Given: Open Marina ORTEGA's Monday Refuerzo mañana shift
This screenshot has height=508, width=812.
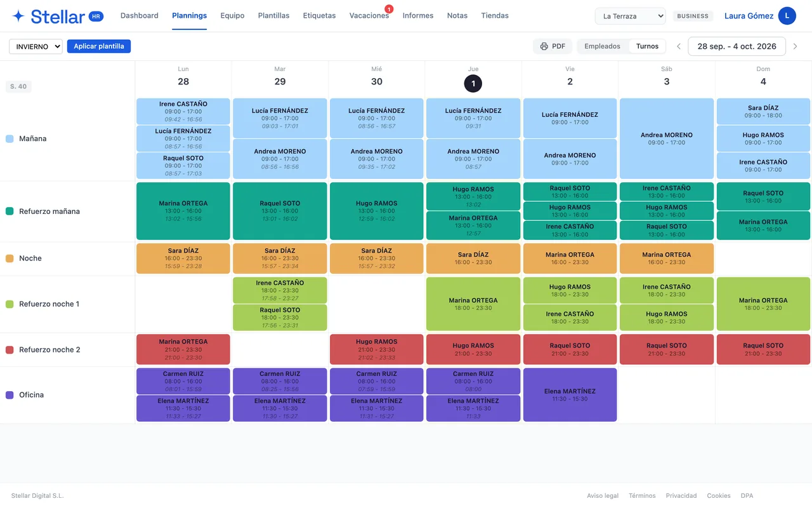Looking at the screenshot, I should (183, 211).
